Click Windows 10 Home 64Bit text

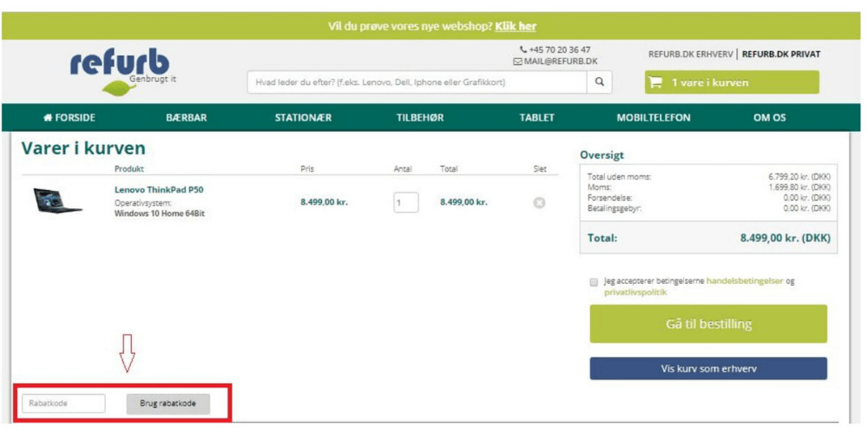[x=160, y=214]
